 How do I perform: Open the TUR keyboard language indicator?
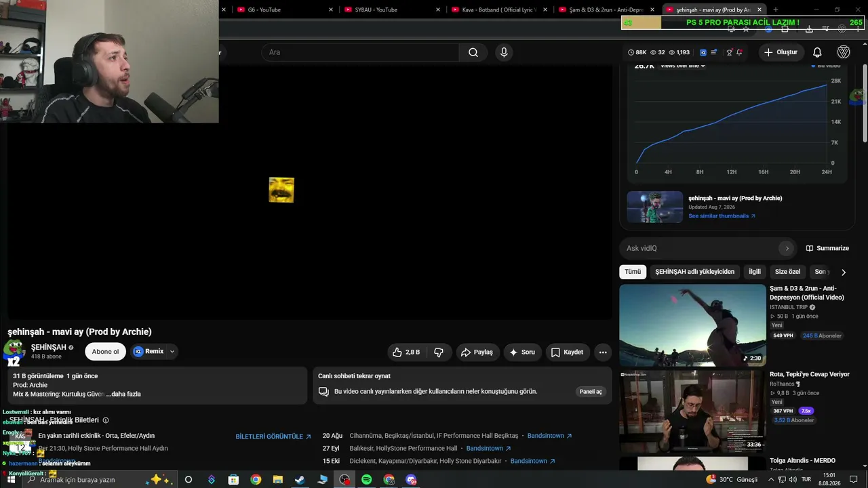coord(807,480)
